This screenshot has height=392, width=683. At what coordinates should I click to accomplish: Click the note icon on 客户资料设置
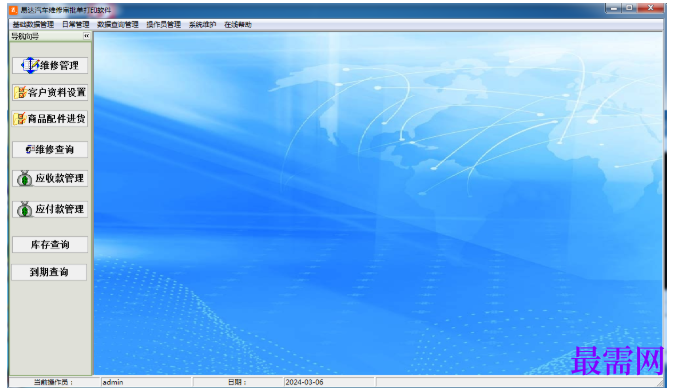click(20, 92)
